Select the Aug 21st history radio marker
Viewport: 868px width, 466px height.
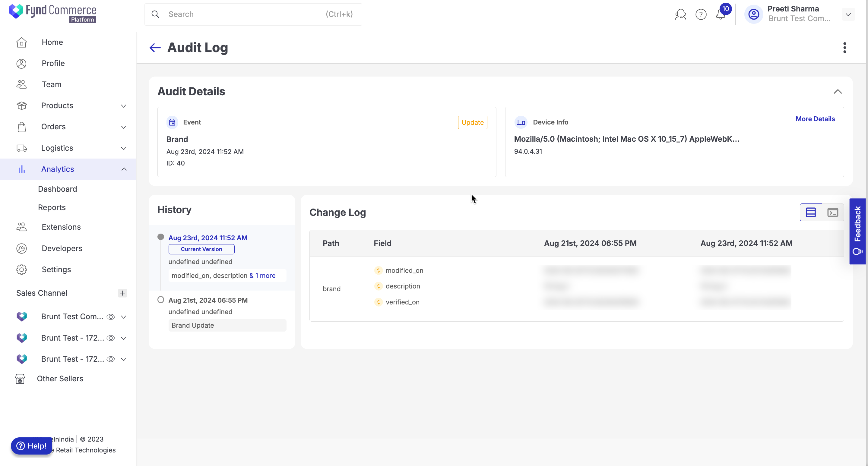(x=161, y=300)
